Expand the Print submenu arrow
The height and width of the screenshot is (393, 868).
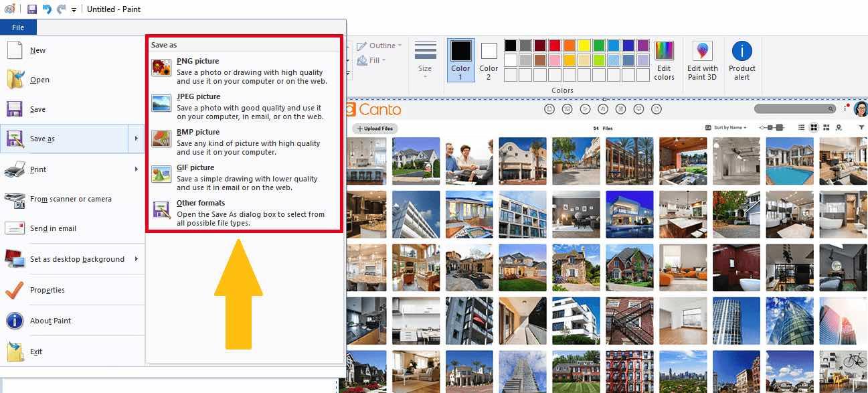(136, 169)
